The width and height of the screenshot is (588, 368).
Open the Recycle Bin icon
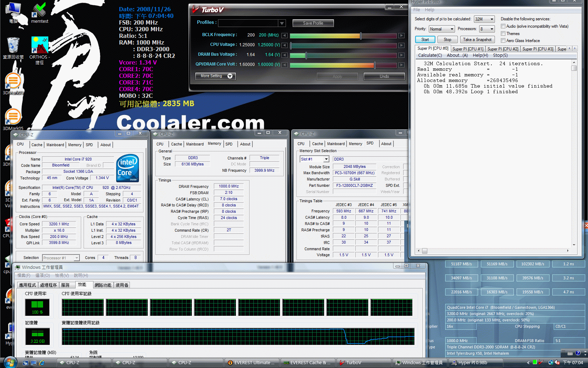coord(13,48)
